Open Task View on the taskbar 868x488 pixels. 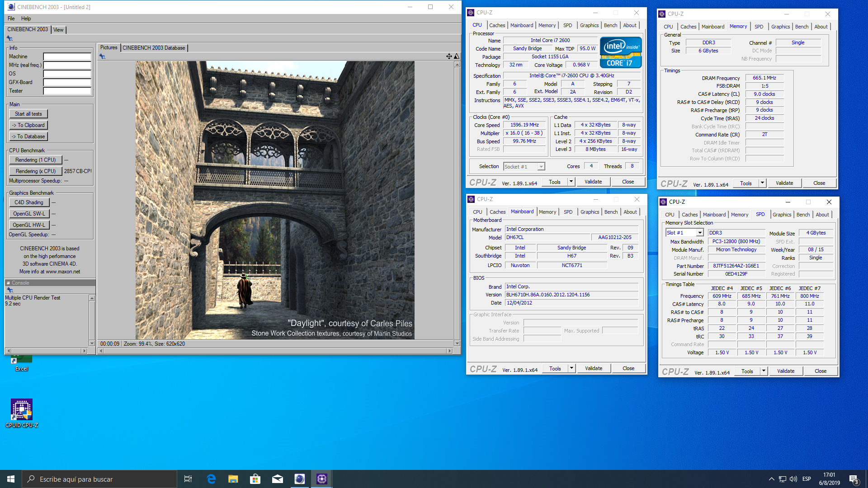(x=188, y=479)
